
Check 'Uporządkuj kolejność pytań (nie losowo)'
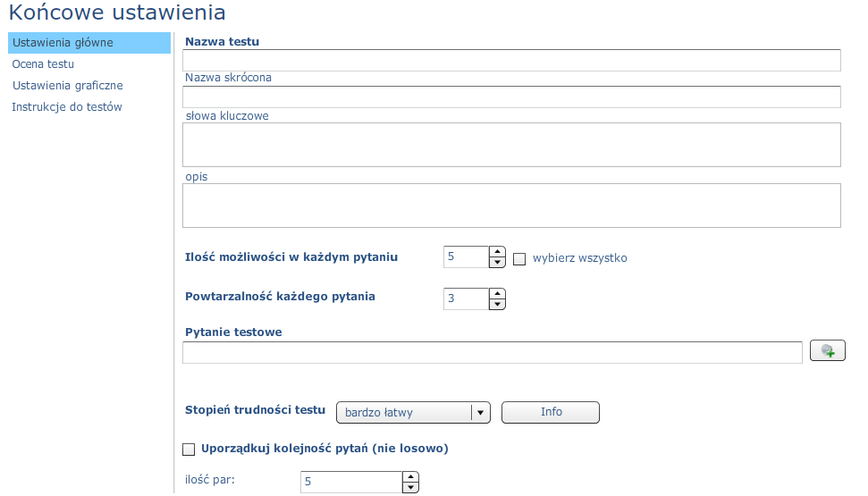click(x=189, y=449)
